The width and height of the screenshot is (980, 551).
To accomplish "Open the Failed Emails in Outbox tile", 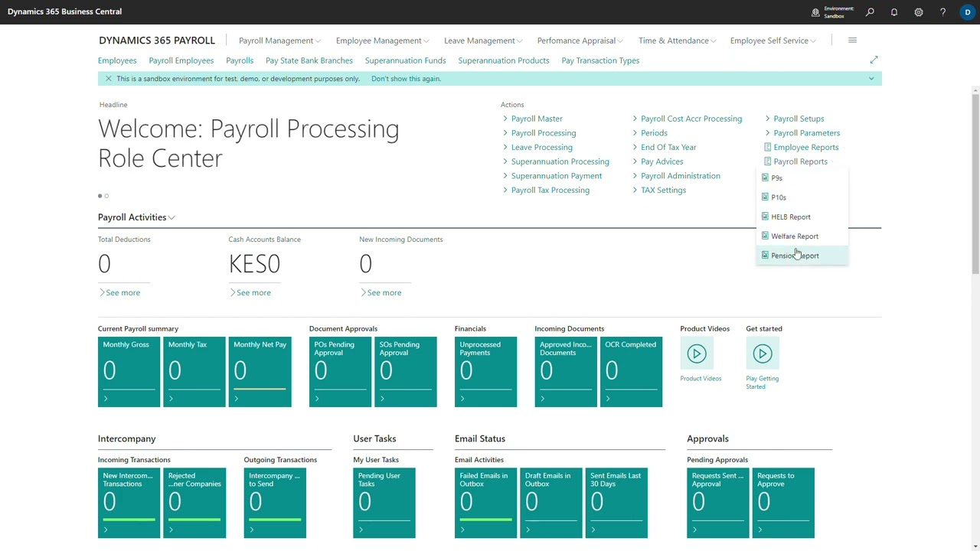I will click(x=485, y=503).
